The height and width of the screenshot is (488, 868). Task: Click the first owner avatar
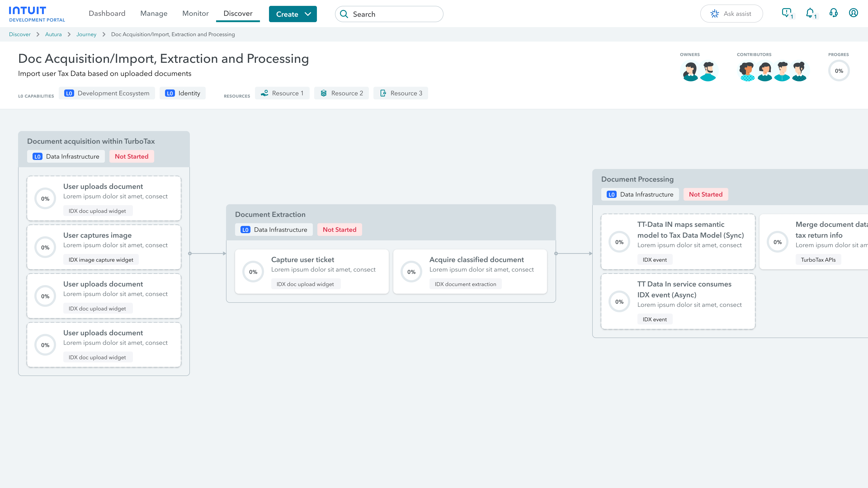[x=690, y=71]
